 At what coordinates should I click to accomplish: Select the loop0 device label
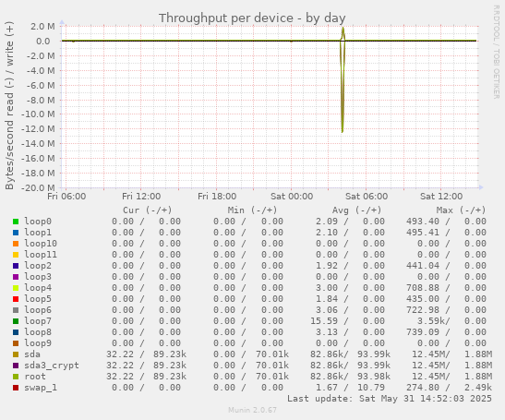pos(38,222)
